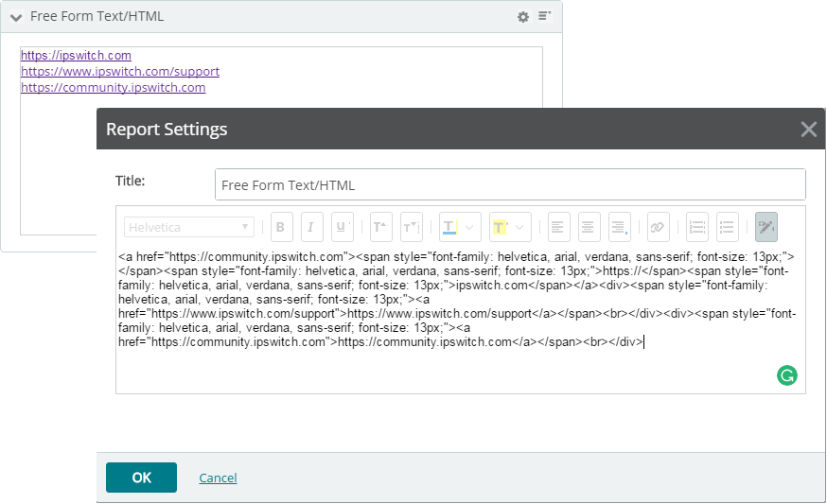The width and height of the screenshot is (827, 504).
Task: Create a bulleted list
Action: click(x=728, y=227)
